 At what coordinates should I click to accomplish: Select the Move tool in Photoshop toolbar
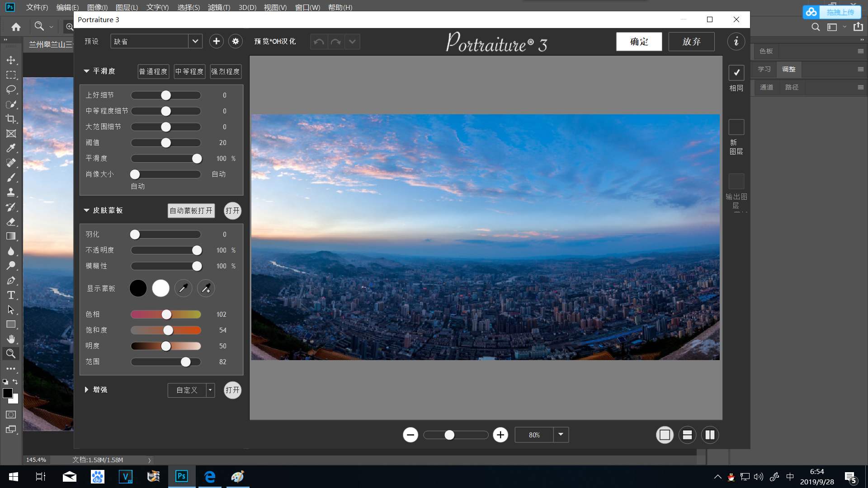11,60
